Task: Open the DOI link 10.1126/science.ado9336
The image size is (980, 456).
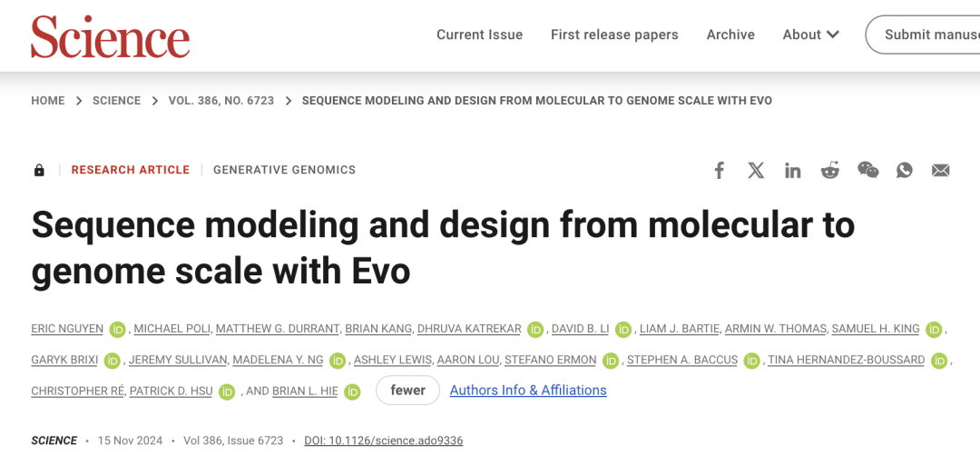Action: (384, 441)
